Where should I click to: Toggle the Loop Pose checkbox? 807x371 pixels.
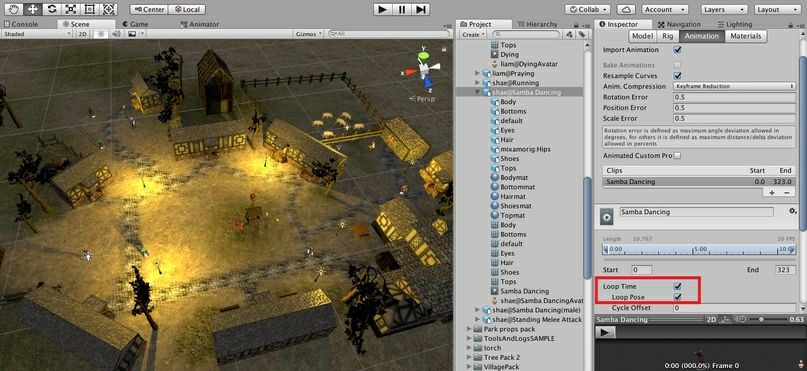click(x=678, y=297)
